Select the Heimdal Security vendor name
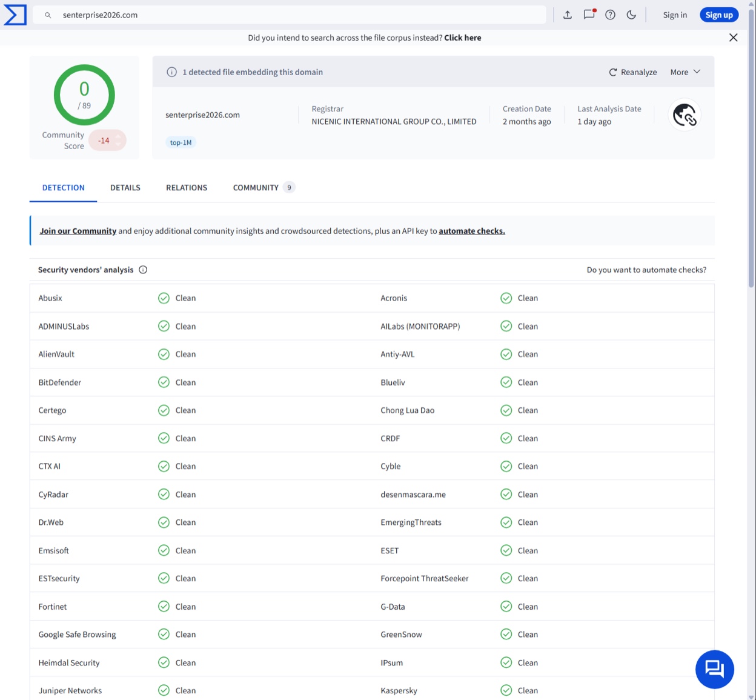 pyautogui.click(x=69, y=663)
